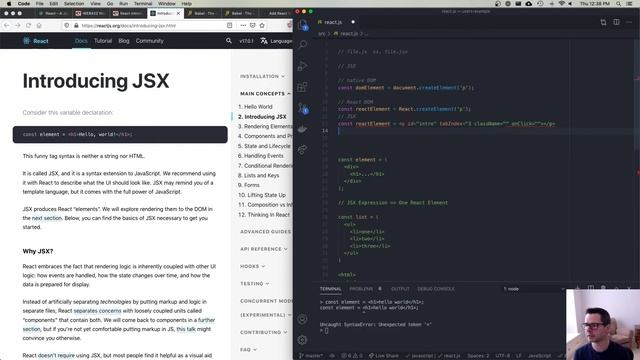This screenshot has height=360, width=640.
Task: Open the page actions three-dot menu
Action: [x=243, y=25]
